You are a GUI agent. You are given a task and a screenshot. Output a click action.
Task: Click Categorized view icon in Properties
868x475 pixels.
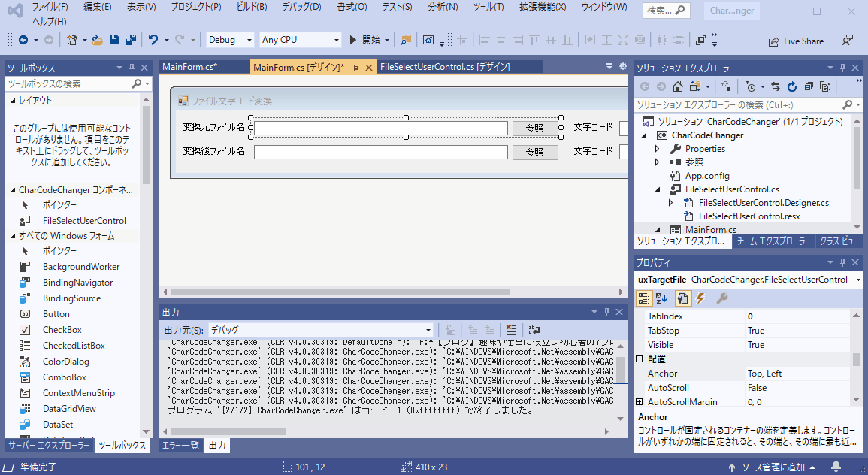pyautogui.click(x=644, y=298)
